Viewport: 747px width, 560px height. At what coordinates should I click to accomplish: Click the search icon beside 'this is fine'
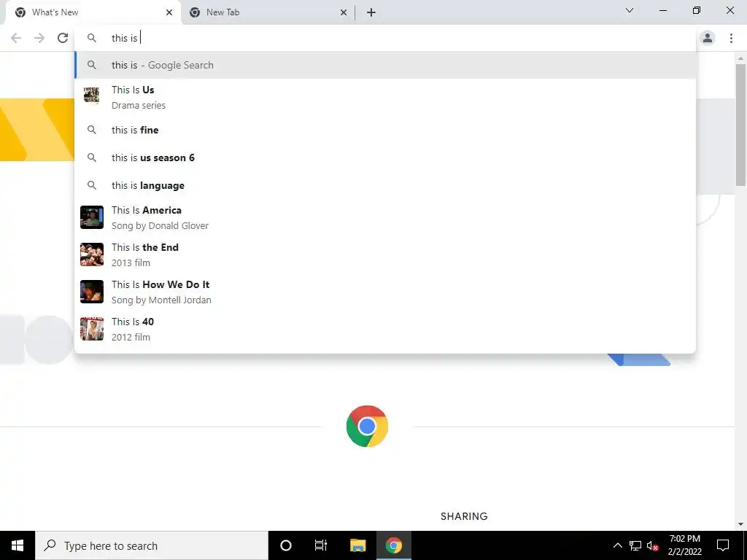click(92, 130)
